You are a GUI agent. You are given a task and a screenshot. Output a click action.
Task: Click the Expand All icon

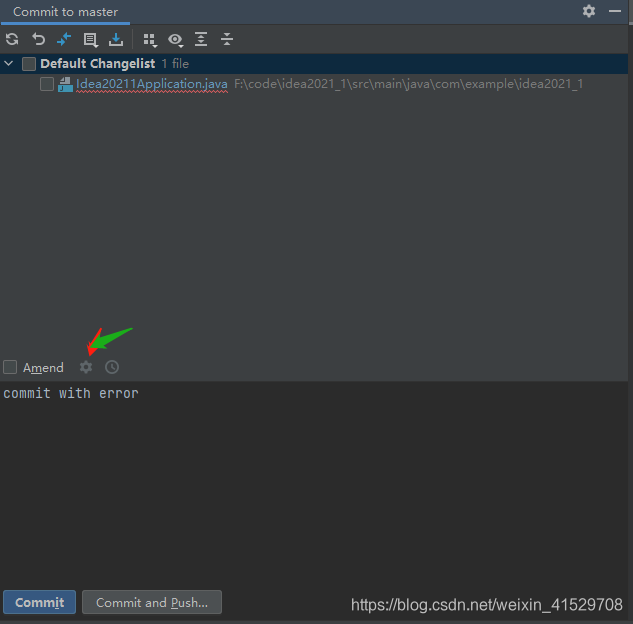tap(201, 39)
